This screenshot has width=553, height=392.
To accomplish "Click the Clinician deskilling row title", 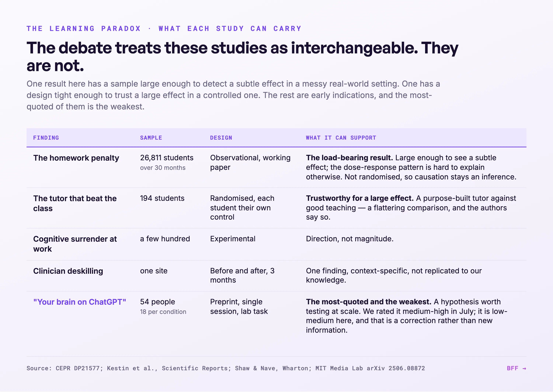I will (x=68, y=271).
